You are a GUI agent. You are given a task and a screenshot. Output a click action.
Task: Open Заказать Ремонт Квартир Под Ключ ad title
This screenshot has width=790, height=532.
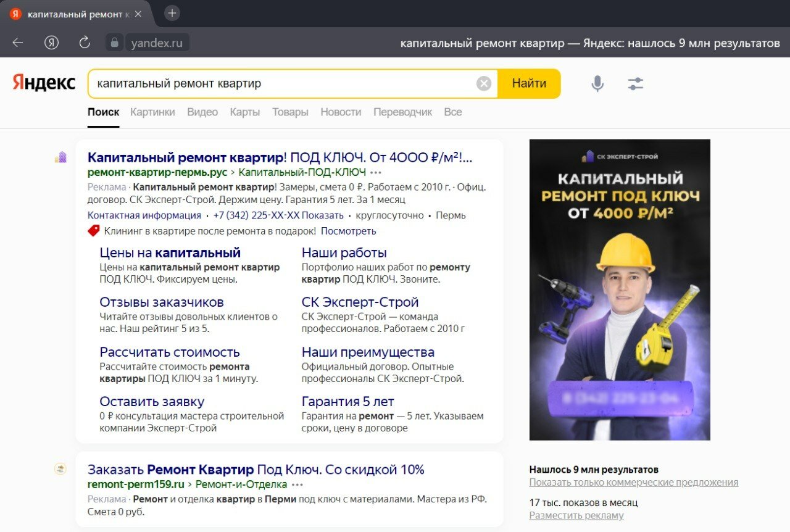[256, 469]
